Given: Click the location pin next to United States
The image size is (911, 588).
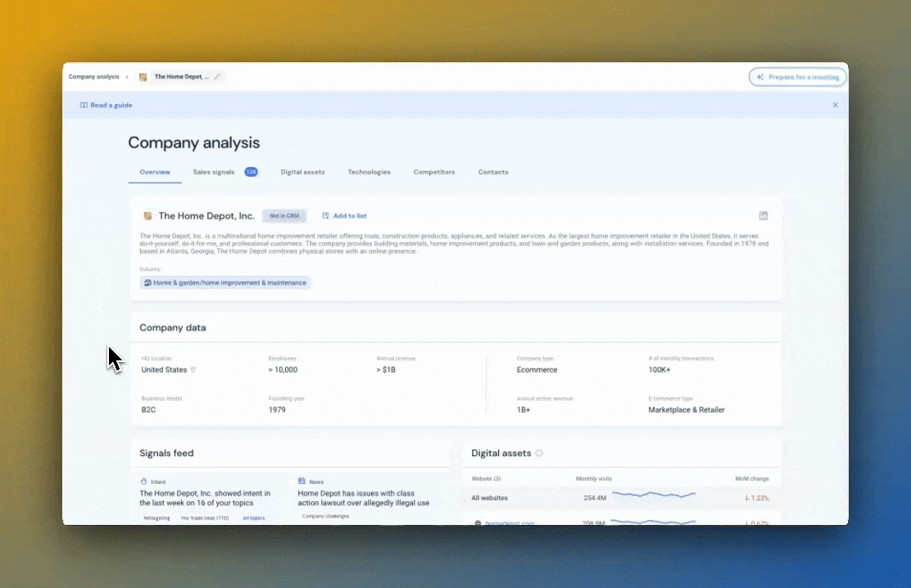Looking at the screenshot, I should (x=193, y=369).
